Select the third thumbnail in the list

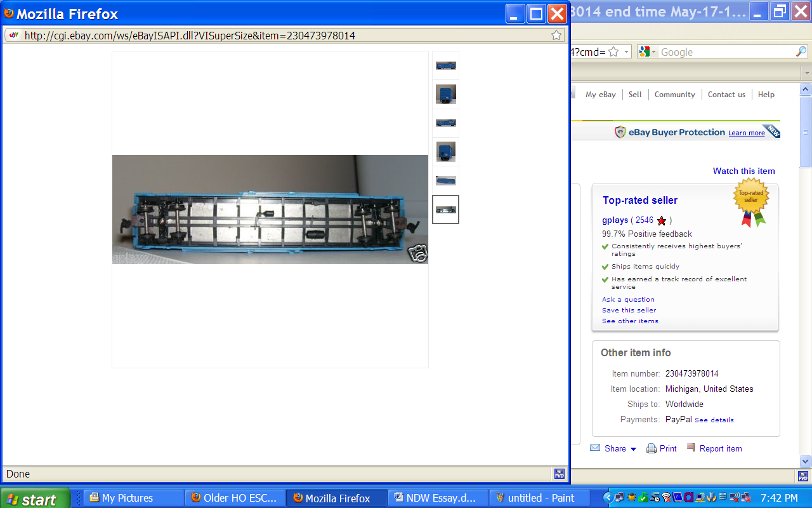445,123
